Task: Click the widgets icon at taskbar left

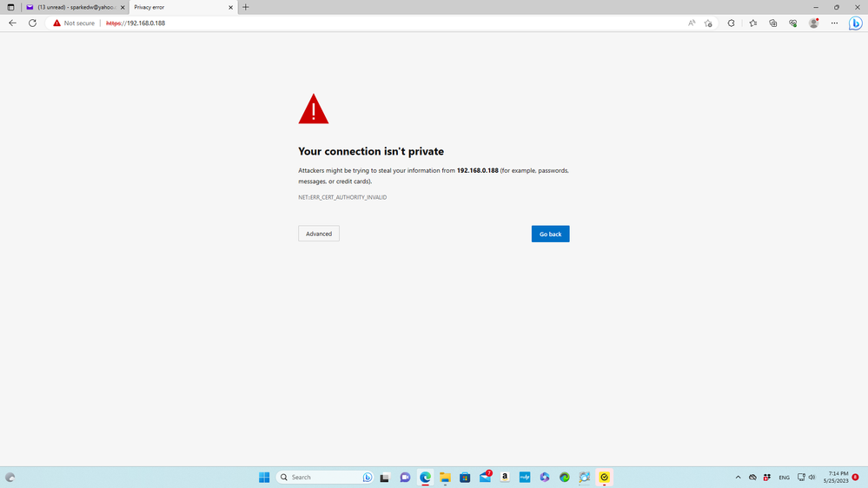Action: pyautogui.click(x=10, y=477)
